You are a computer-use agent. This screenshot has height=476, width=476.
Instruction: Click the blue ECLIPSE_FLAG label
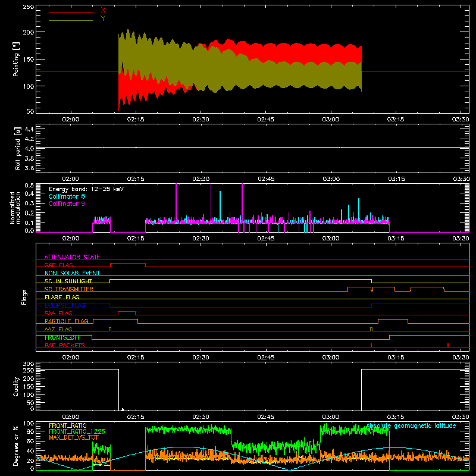(65, 305)
